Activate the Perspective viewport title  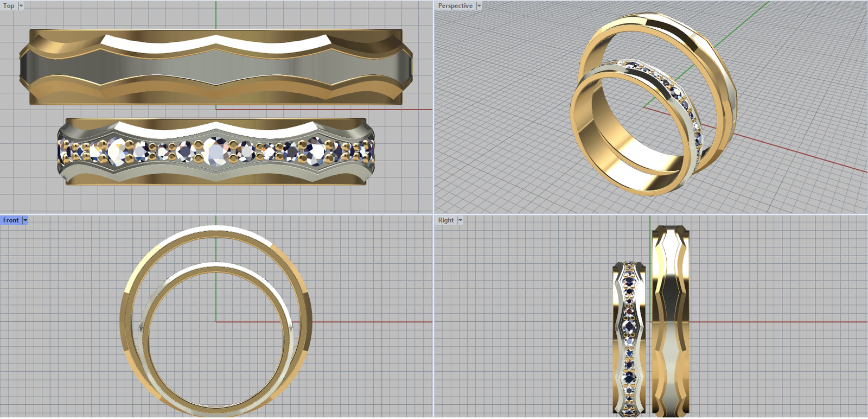pos(455,6)
